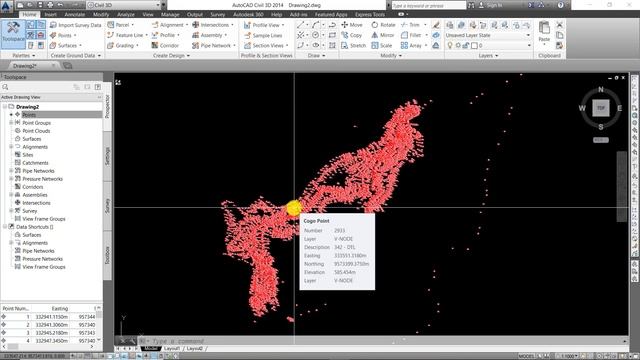Click the highlighted yellow cogo point
The image size is (640, 360).
click(x=293, y=208)
